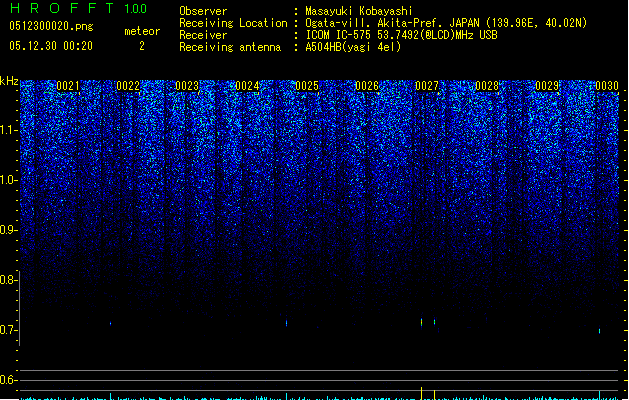The width and height of the screenshot is (629, 400).
Task: Click the meteor echo just after 0027
Action: (434, 322)
